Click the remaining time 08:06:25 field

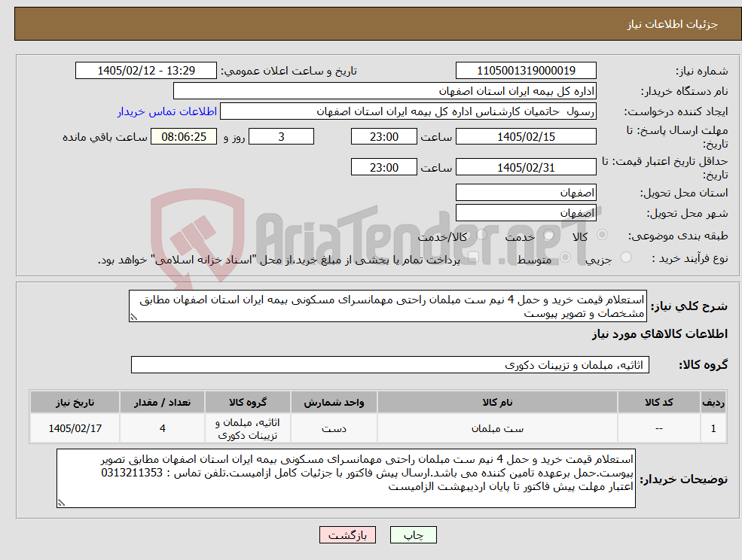pos(184,137)
